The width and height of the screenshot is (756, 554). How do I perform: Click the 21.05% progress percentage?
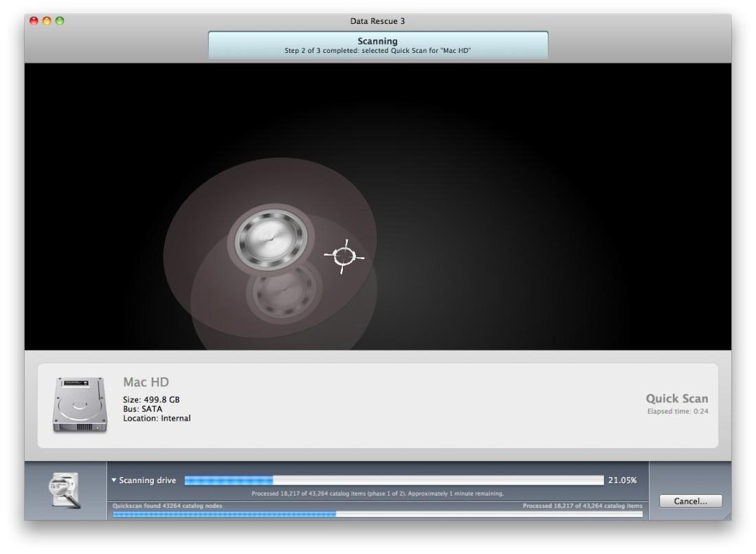(622, 480)
